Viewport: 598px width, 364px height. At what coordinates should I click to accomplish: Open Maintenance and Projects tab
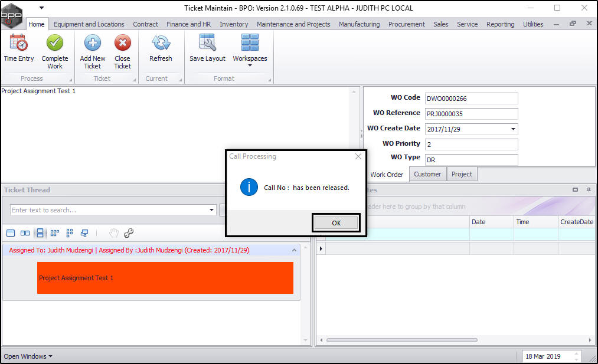293,24
